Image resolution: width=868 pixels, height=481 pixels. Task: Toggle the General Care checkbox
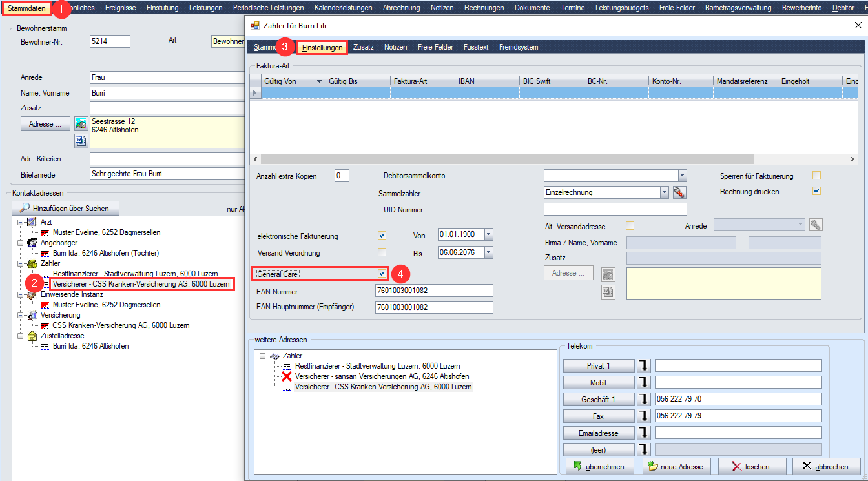(382, 274)
